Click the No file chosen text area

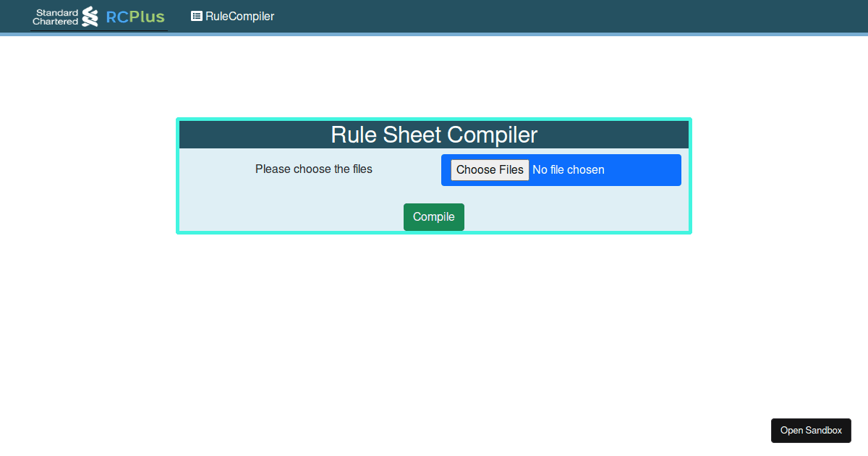point(569,169)
